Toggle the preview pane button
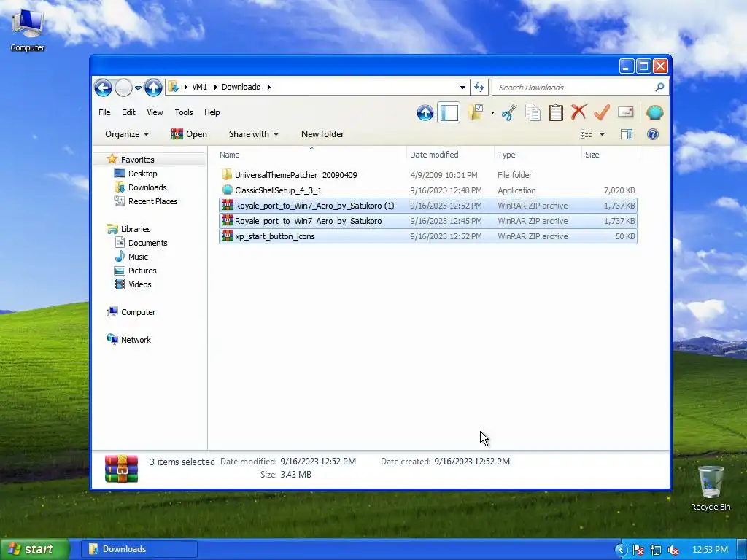This screenshot has width=747, height=560. [627, 134]
